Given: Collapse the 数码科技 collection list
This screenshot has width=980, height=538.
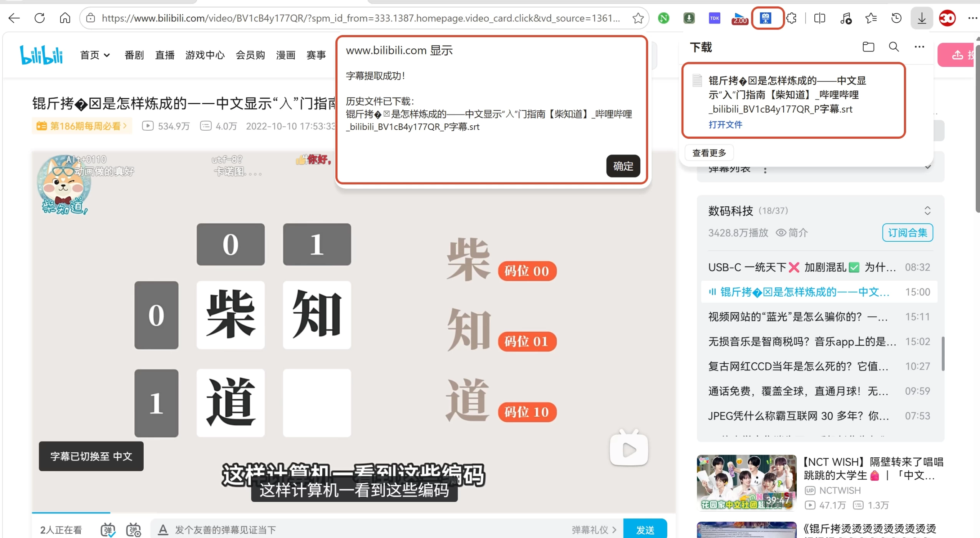Looking at the screenshot, I should click(927, 211).
